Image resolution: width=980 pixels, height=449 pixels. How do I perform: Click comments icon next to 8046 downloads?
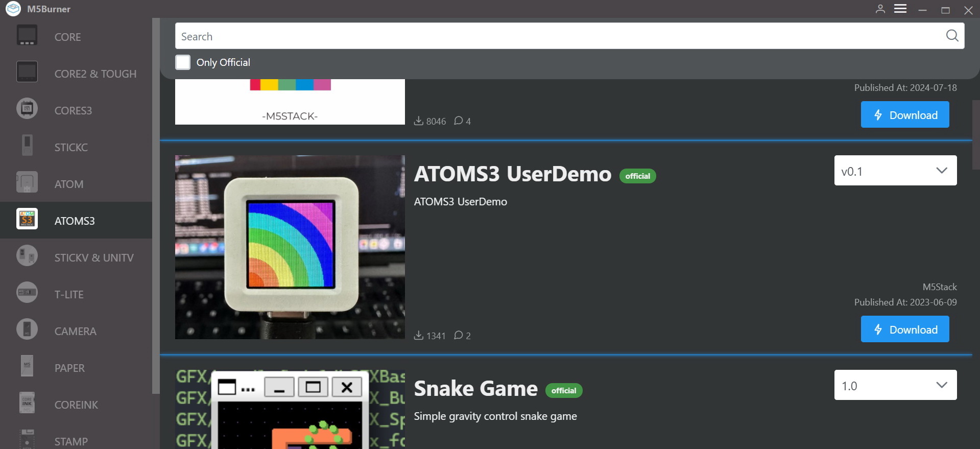pyautogui.click(x=459, y=121)
